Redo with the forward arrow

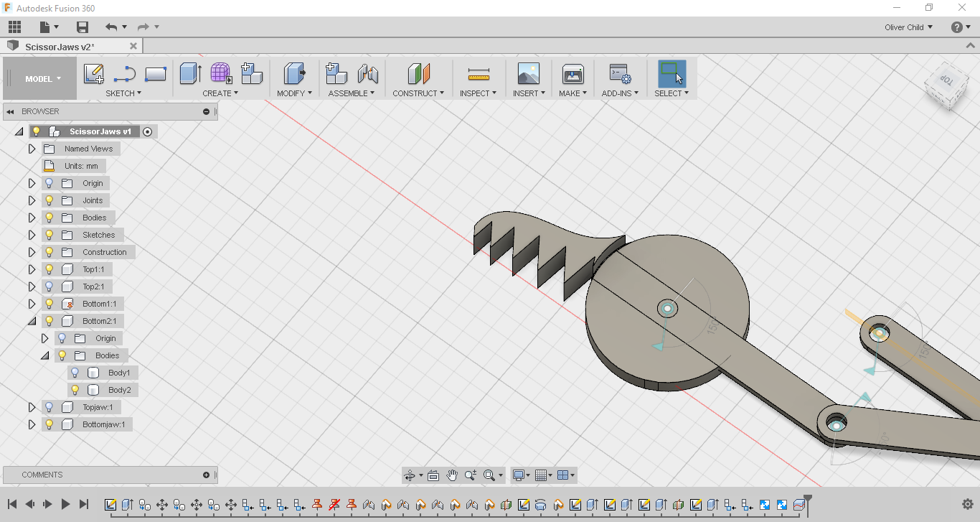[143, 27]
